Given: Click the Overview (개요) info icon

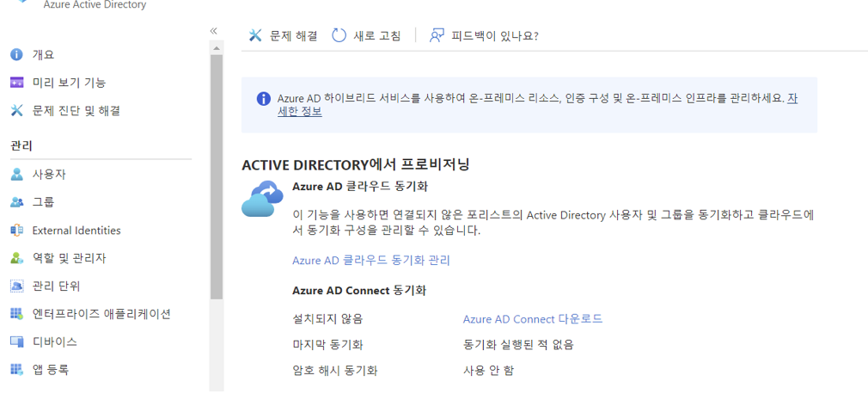Looking at the screenshot, I should tap(17, 54).
